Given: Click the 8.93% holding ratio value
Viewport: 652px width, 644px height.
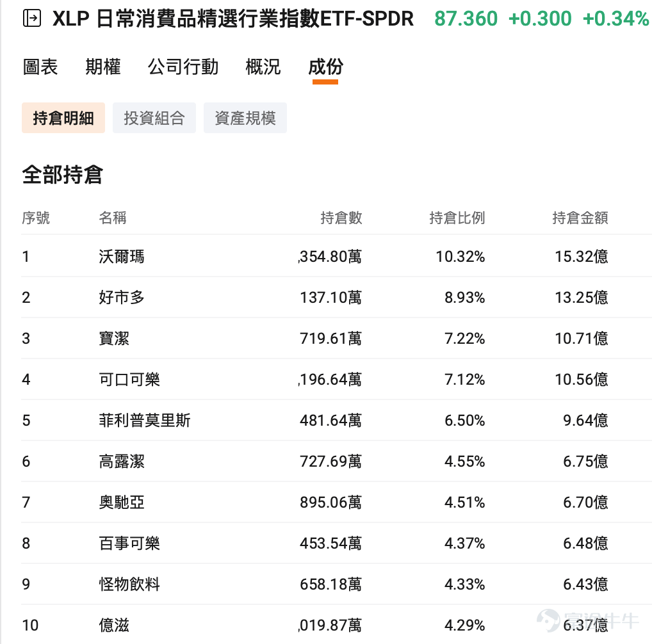Looking at the screenshot, I should (x=465, y=298).
